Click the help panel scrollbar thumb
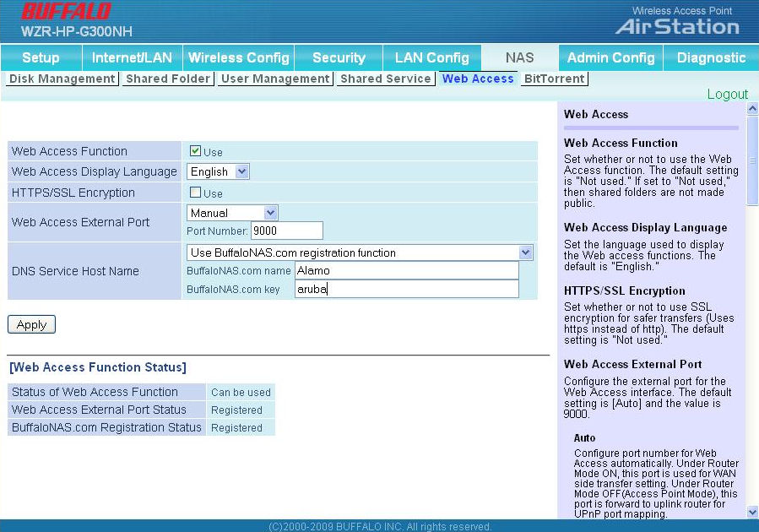The height and width of the screenshot is (532, 759). [x=752, y=160]
